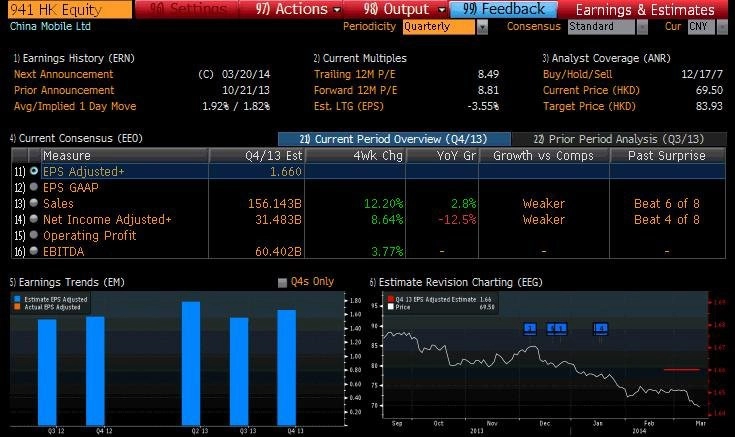Open the Settings button
The image size is (735, 437).
click(187, 9)
